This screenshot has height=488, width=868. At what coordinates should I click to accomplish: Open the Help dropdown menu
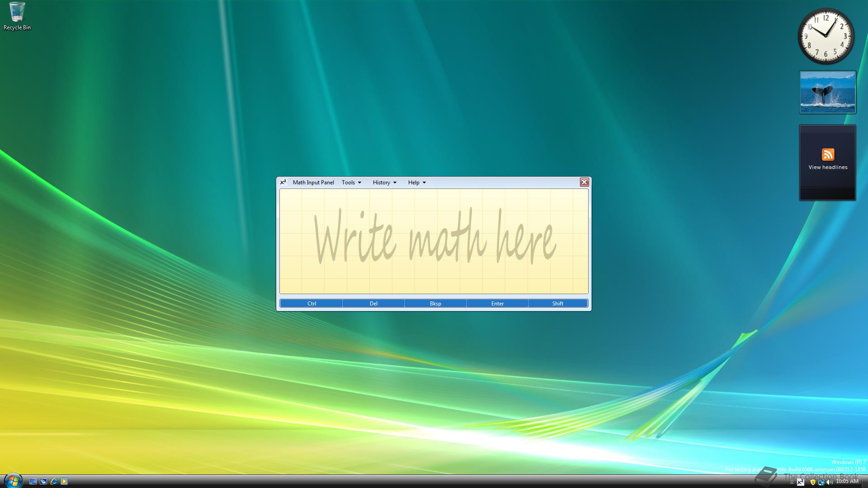416,183
